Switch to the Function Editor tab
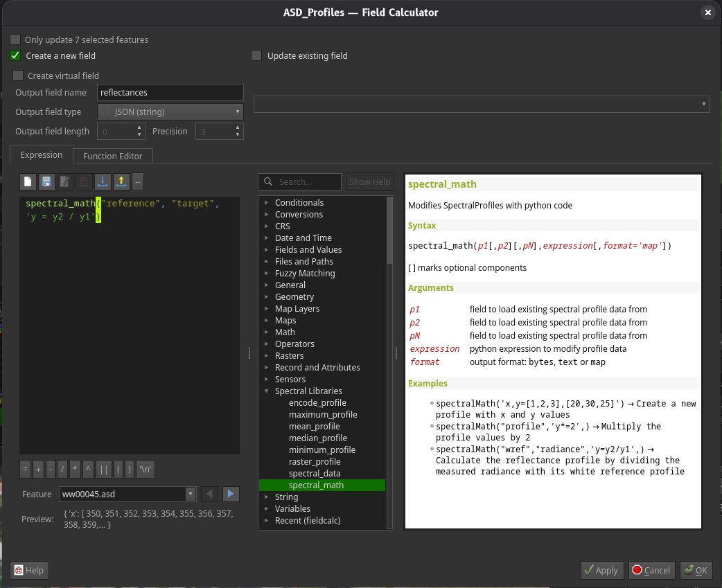The image size is (722, 588). pyautogui.click(x=113, y=156)
